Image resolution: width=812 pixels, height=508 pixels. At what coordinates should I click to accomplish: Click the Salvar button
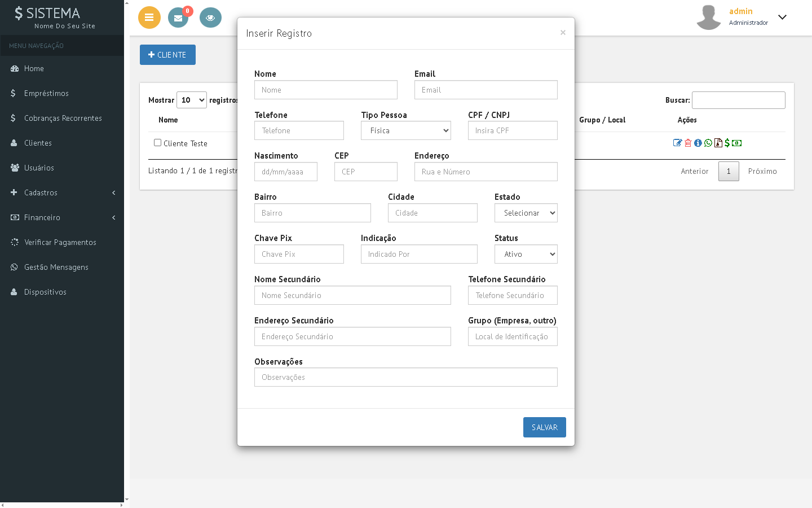[x=544, y=427]
